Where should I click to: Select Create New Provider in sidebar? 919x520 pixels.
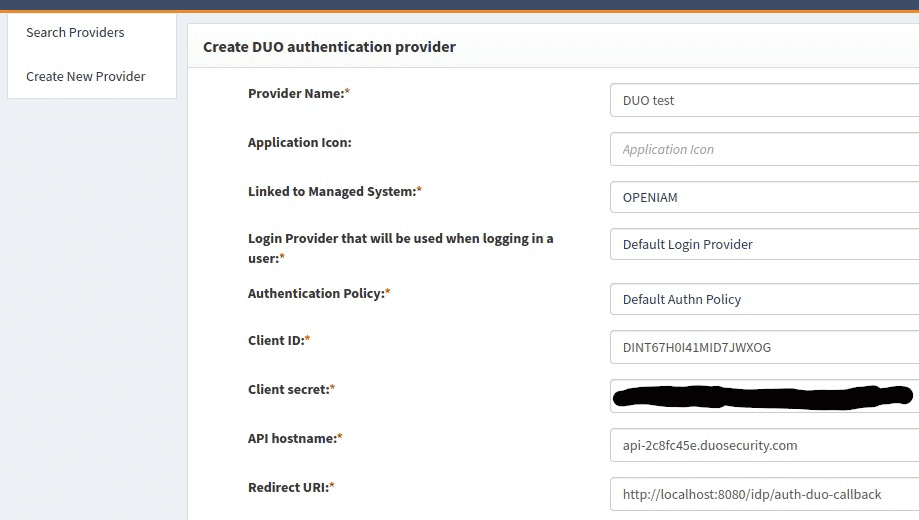point(86,76)
